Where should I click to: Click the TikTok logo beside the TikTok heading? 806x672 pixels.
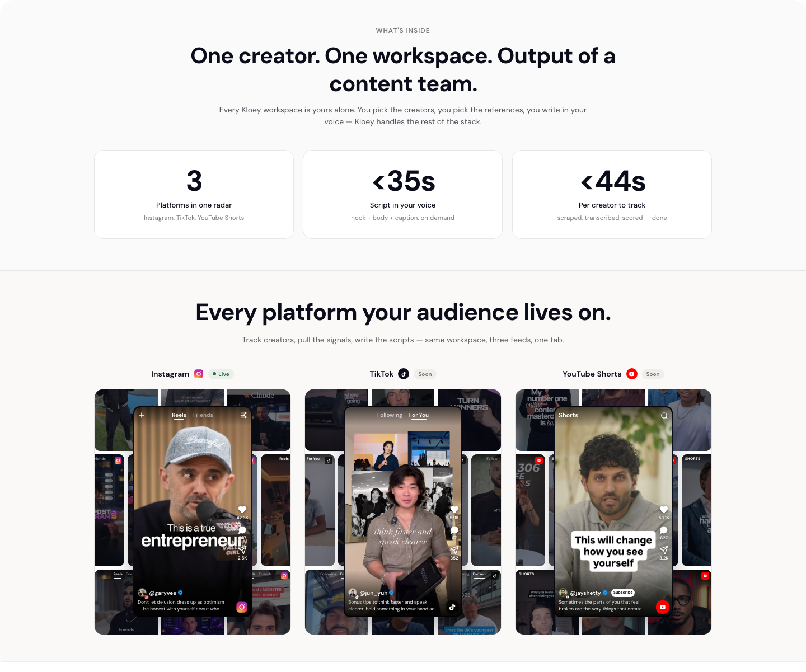point(404,374)
